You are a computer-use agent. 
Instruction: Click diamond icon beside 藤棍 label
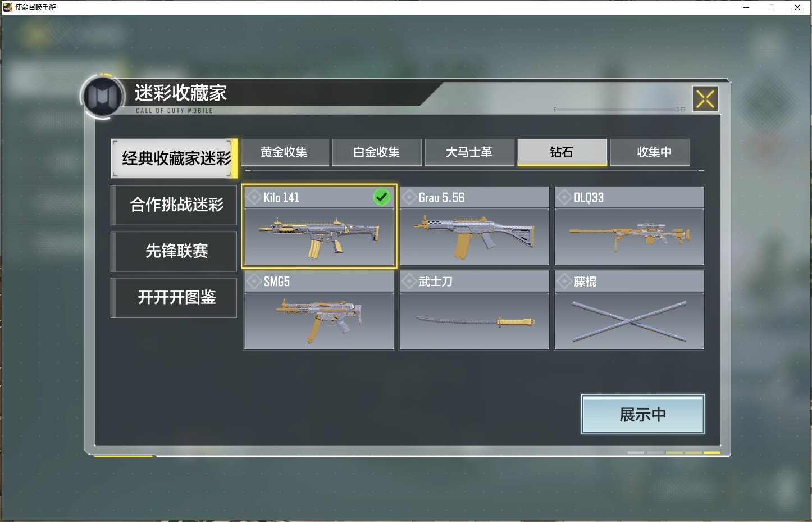(564, 281)
